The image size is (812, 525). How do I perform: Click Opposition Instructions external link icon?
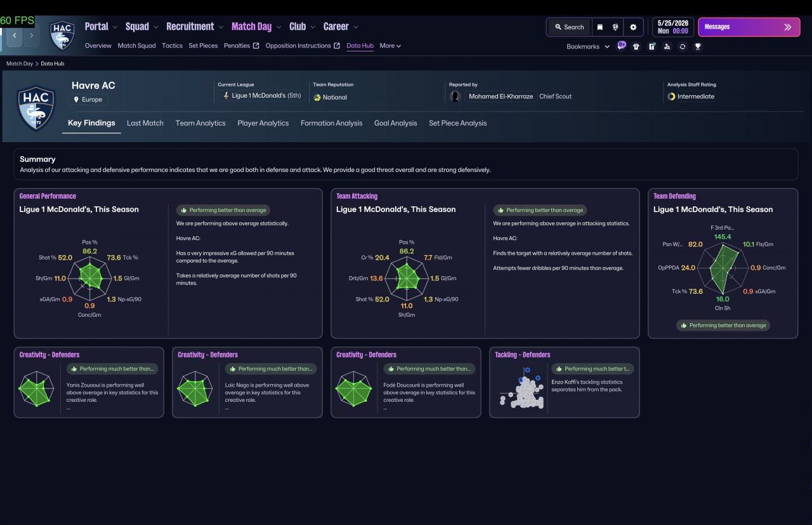[x=337, y=46]
